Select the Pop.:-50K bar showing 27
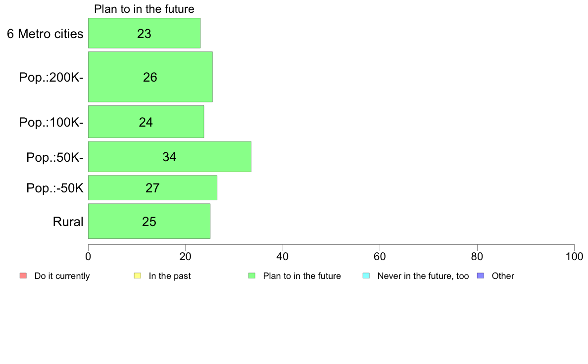 (152, 188)
